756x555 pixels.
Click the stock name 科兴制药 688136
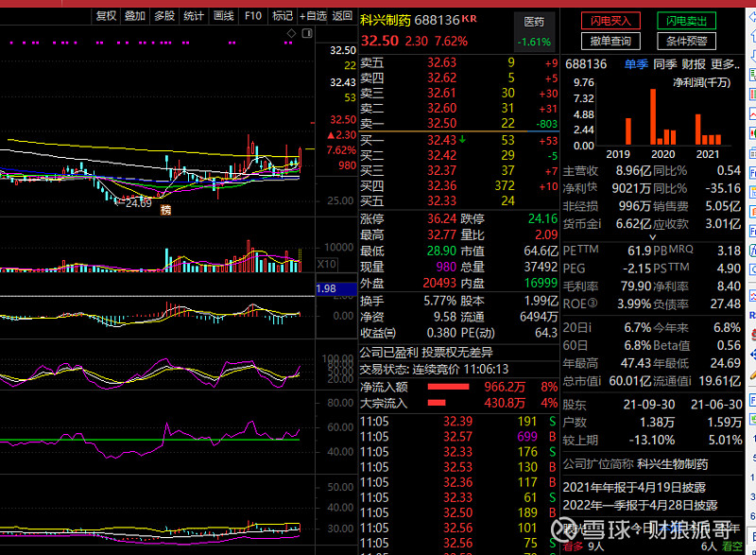[x=410, y=20]
